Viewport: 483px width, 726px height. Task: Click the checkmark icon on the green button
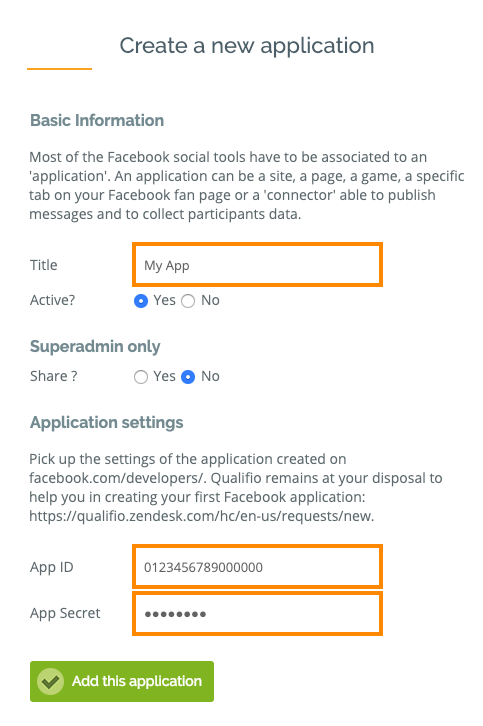coord(50,681)
